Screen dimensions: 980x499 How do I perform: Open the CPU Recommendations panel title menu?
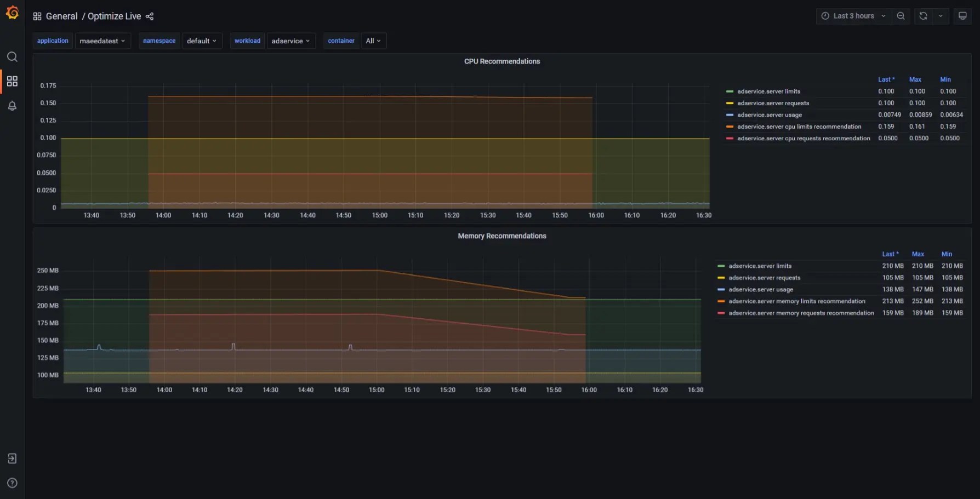click(x=502, y=61)
